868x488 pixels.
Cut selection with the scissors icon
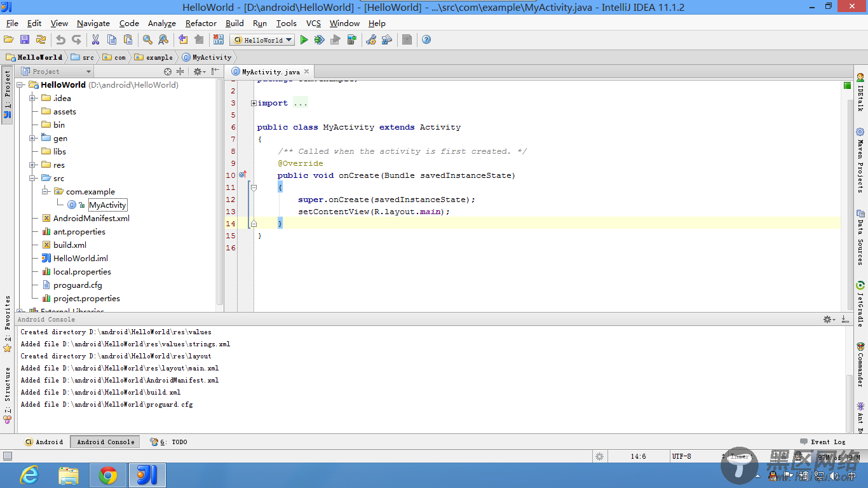coord(95,39)
